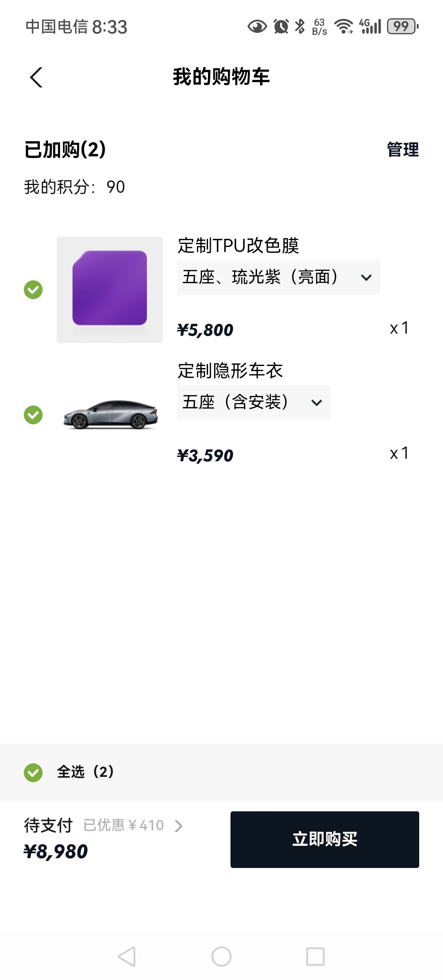Tap the back arrow icon
Viewport: 443px width, 980px height.
[x=36, y=77]
